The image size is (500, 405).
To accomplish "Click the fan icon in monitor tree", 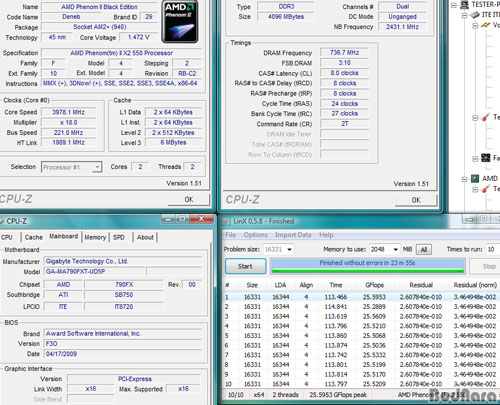I will coord(486,158).
